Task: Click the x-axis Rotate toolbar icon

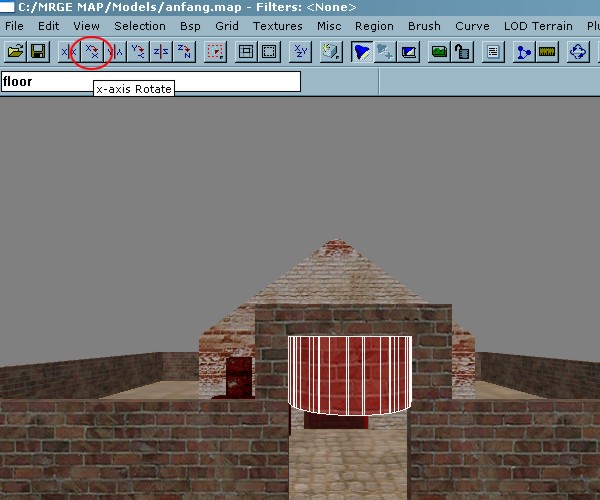Action: click(92, 51)
